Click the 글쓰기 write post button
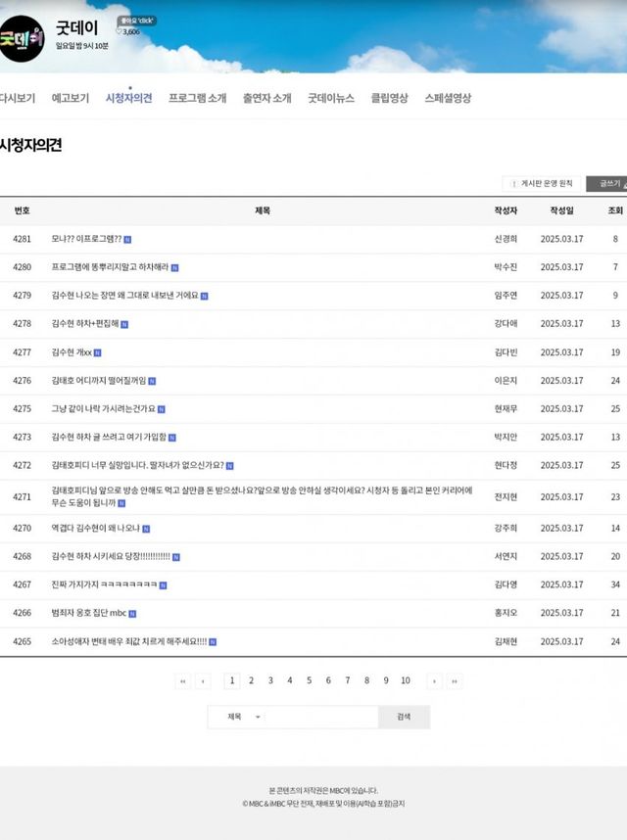Viewport: 627px width, 840px height. tap(607, 183)
